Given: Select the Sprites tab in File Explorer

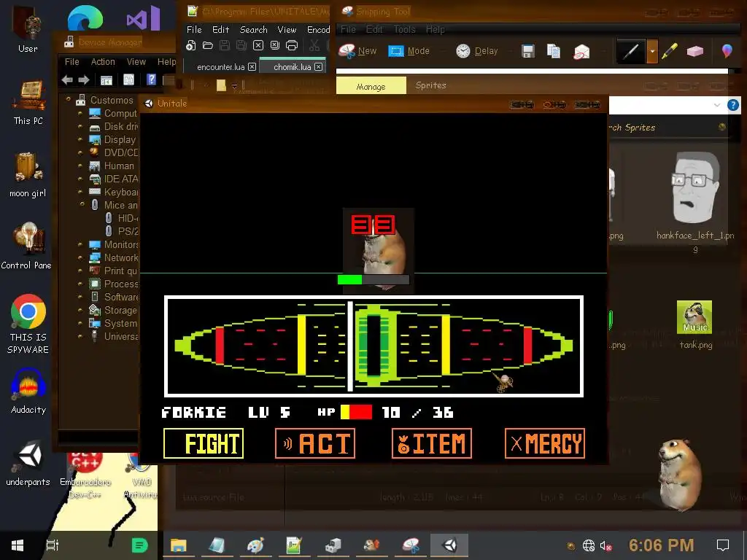Looking at the screenshot, I should (x=430, y=86).
